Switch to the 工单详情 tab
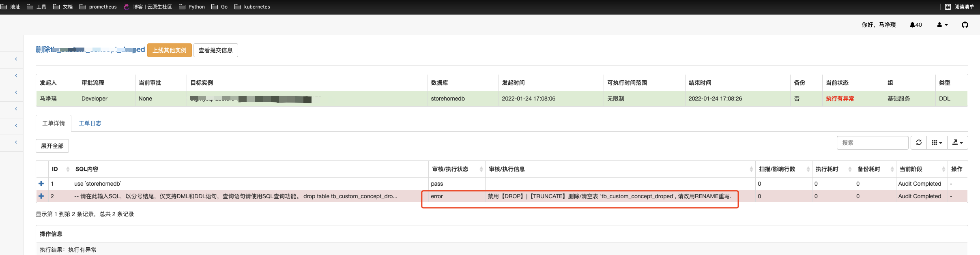Viewport: 980px width, 255px height. coord(54,123)
